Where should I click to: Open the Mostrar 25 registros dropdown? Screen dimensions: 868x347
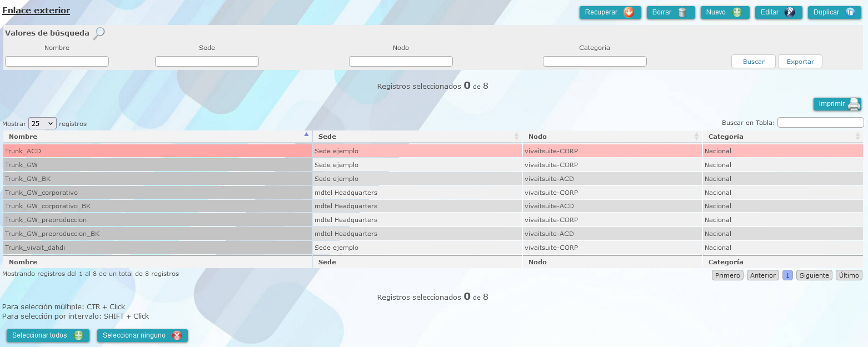point(42,123)
